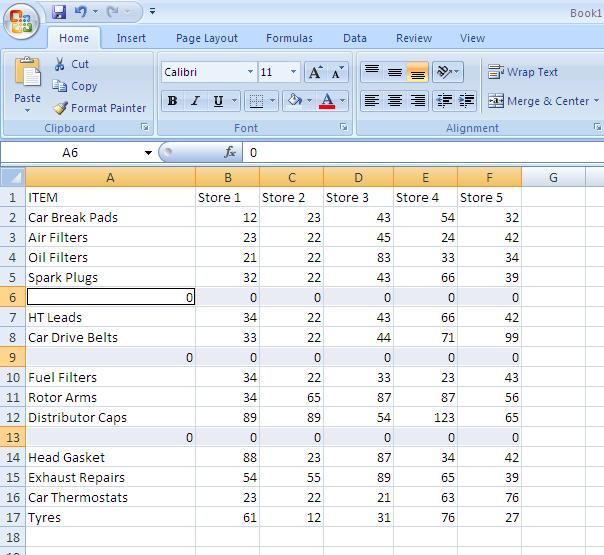Open the text Orientation button
Viewport: 604px width, 555px height.
pos(448,72)
